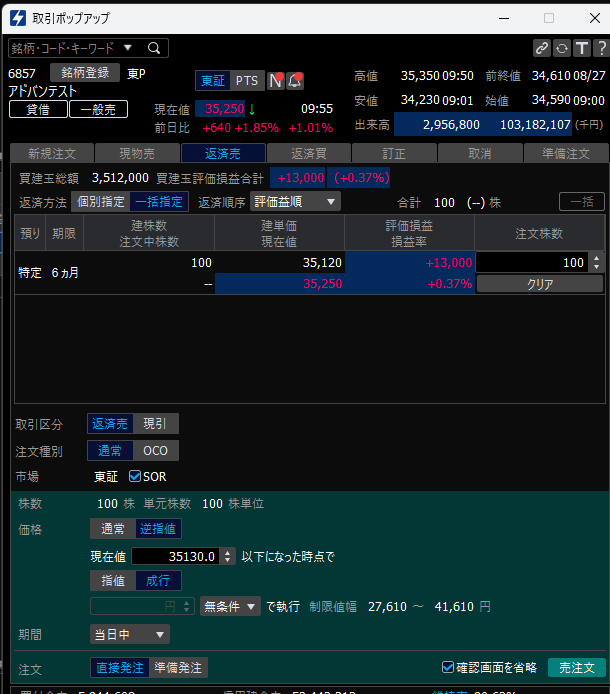
Task: Open 返済順序 評価益順 dropdown
Action: (295, 202)
